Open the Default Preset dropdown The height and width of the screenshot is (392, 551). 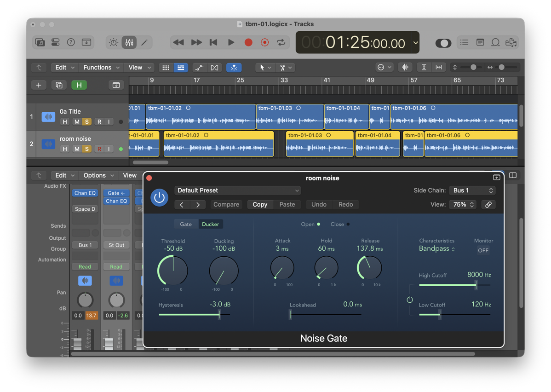(x=237, y=190)
